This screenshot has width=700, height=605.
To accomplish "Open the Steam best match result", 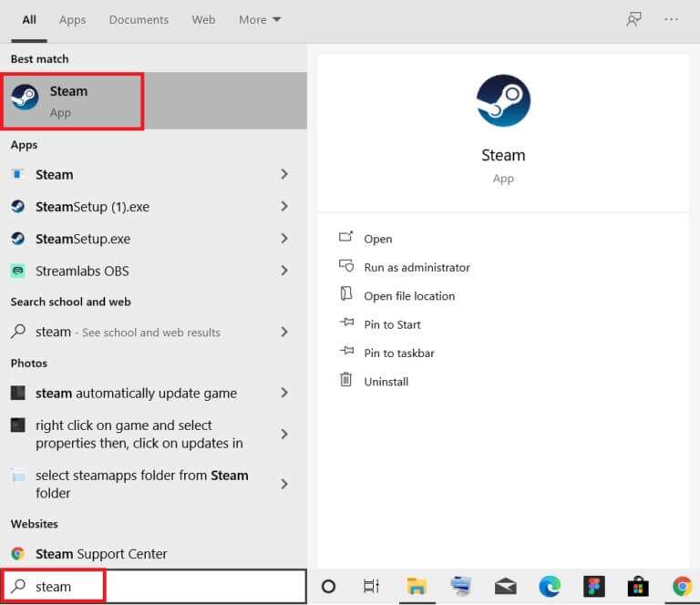I will (x=153, y=101).
